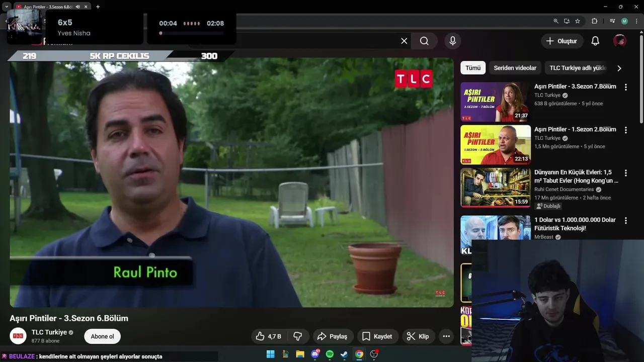Click the Dublajlı badge

[x=548, y=206]
